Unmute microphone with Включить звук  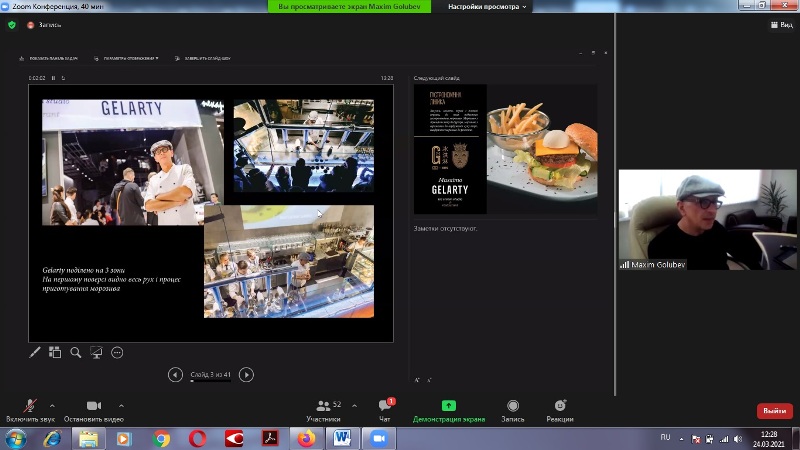click(31, 406)
